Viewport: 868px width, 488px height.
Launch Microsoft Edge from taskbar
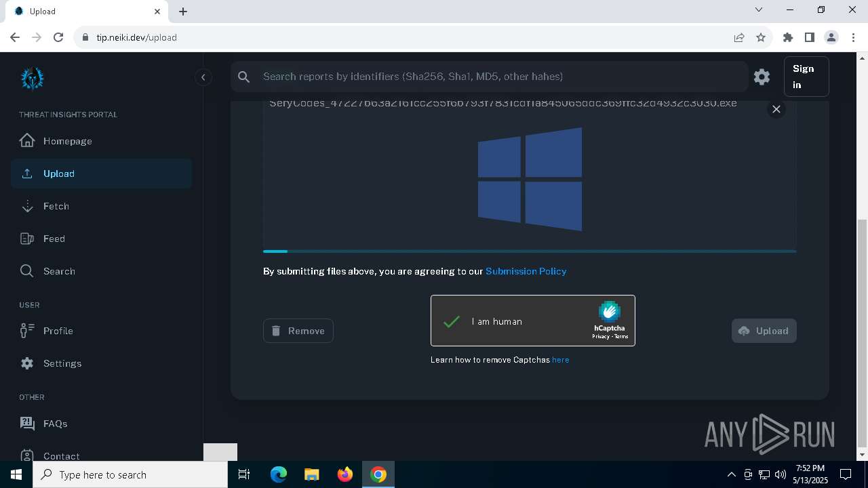click(279, 474)
